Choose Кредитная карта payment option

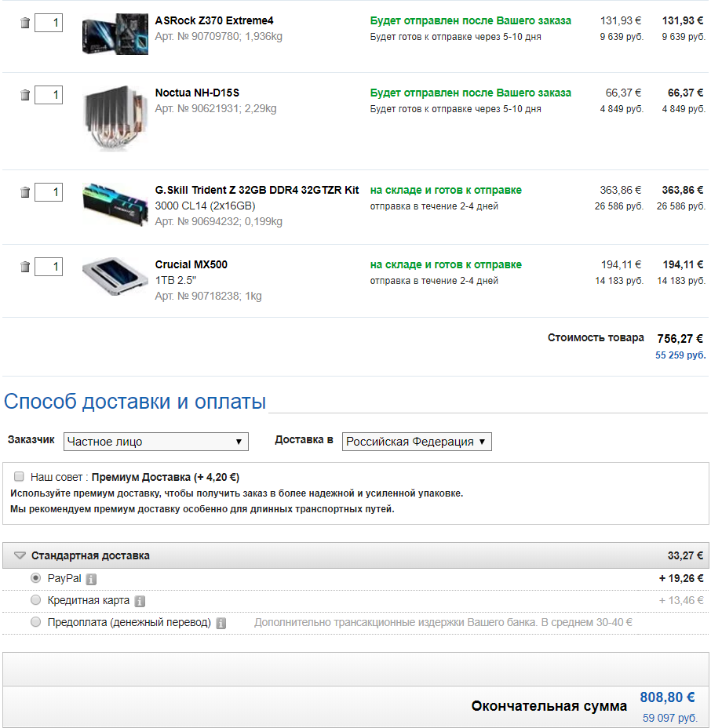point(35,600)
